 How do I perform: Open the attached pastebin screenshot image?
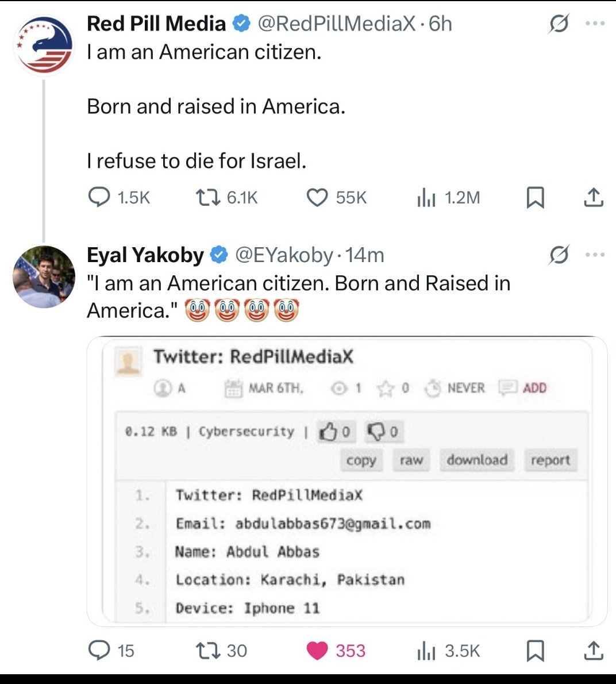pos(347,481)
